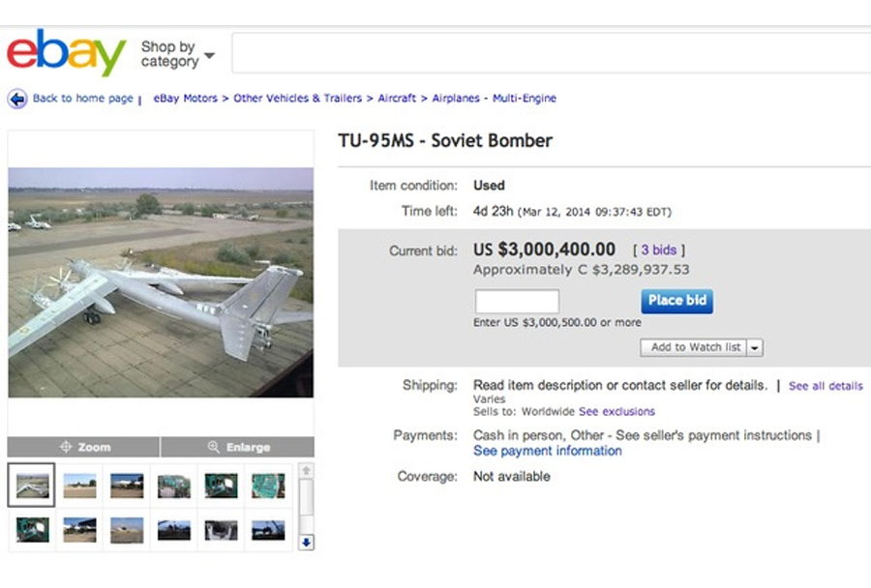Click the eBay logo
Image resolution: width=871 pixels, height=588 pixels.
tap(66, 52)
